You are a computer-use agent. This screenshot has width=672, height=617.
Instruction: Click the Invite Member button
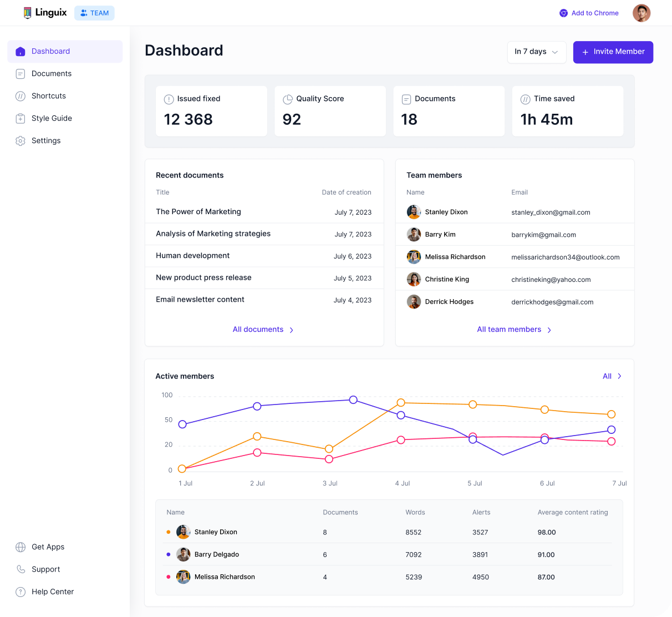coord(613,52)
